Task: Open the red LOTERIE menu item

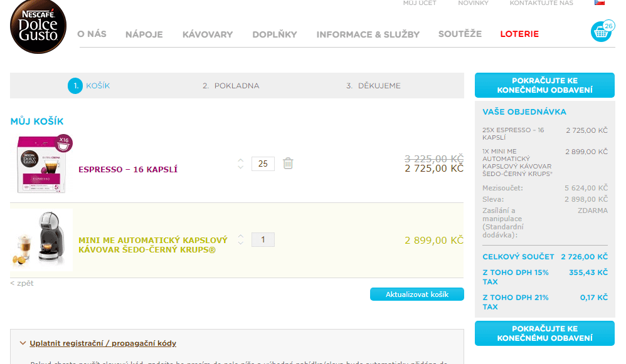Action: [519, 34]
